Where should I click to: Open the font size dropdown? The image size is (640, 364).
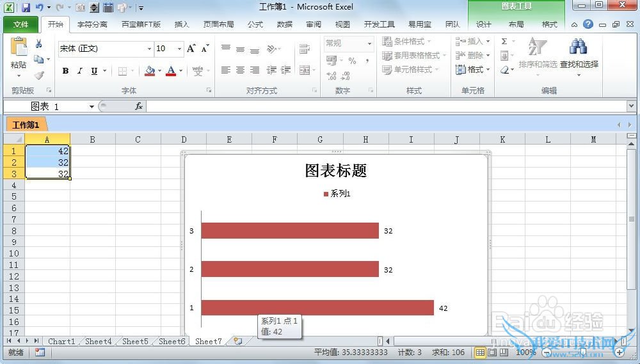point(180,49)
